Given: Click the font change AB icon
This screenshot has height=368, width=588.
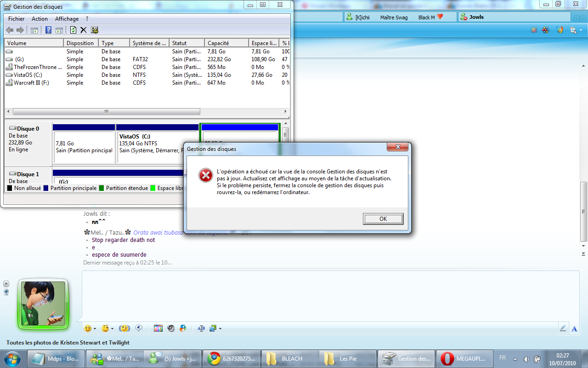Looking at the screenshot, I should 201,328.
